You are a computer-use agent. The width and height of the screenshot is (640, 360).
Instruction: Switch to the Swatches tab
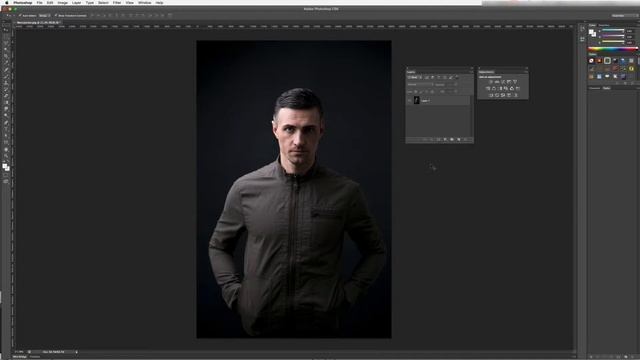pyautogui.click(x=604, y=25)
